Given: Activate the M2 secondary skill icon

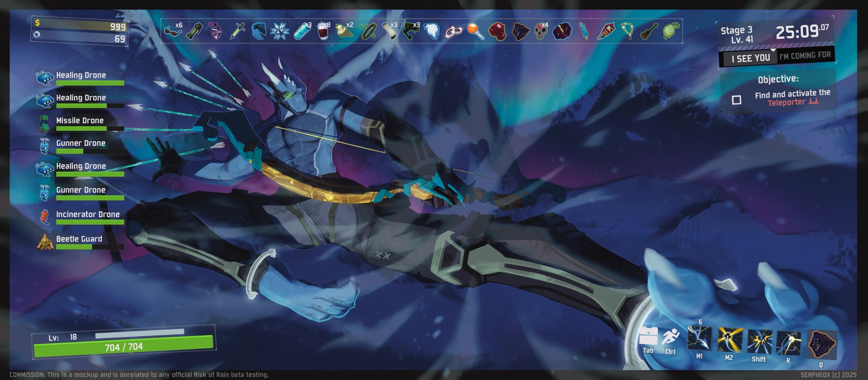Looking at the screenshot, I should (730, 340).
